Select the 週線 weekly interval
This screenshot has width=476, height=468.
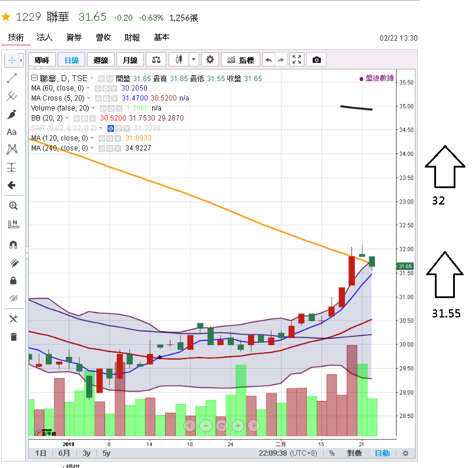pyautogui.click(x=100, y=60)
